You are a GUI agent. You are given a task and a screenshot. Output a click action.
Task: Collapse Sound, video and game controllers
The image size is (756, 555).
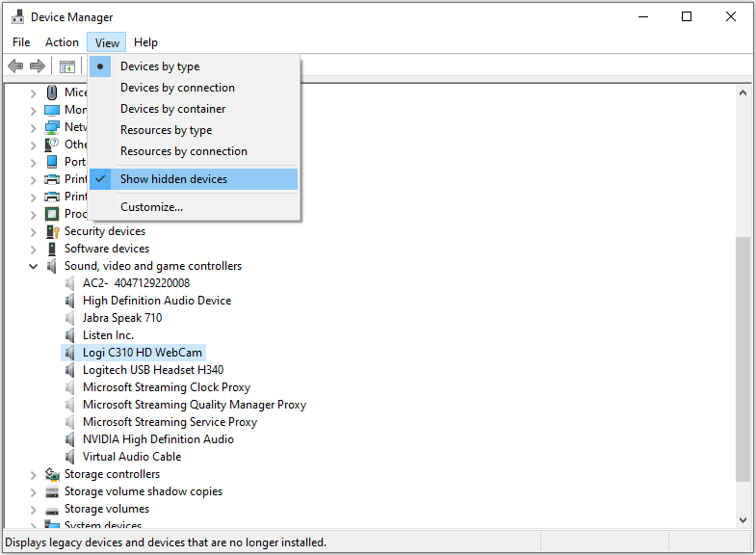34,266
